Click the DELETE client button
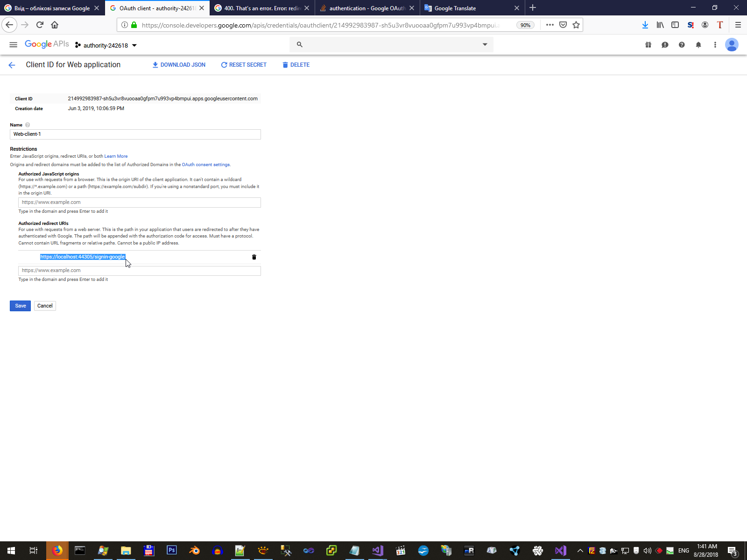The height and width of the screenshot is (560, 747). click(296, 65)
